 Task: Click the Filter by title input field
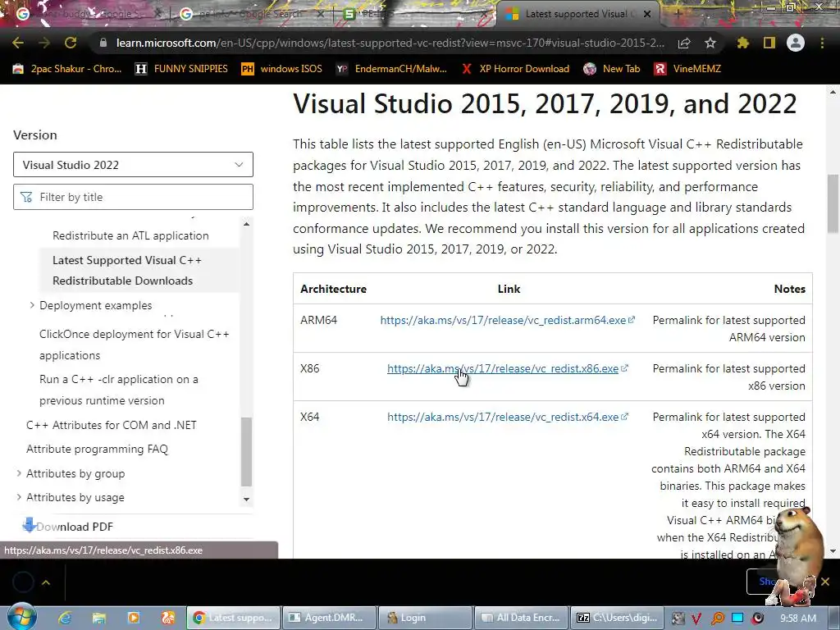point(133,197)
